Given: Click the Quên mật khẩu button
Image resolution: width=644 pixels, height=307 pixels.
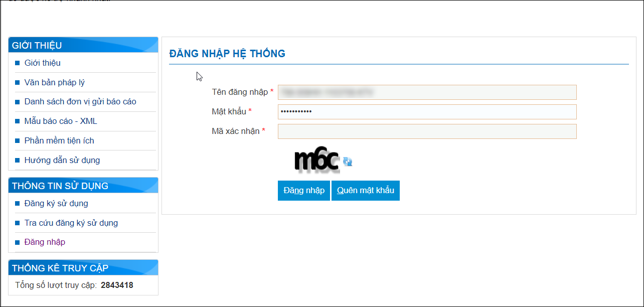Looking at the screenshot, I should tap(366, 191).
